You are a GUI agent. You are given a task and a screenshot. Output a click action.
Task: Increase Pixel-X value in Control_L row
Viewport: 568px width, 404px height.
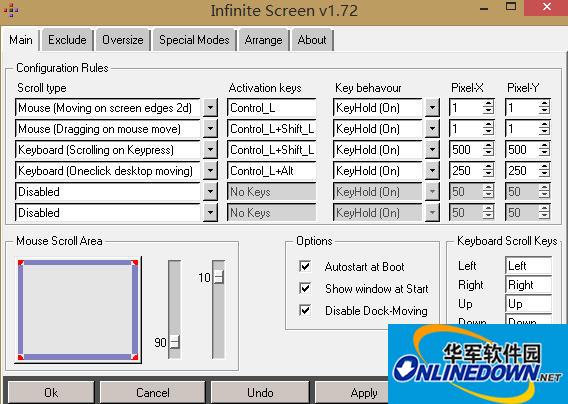tap(488, 104)
